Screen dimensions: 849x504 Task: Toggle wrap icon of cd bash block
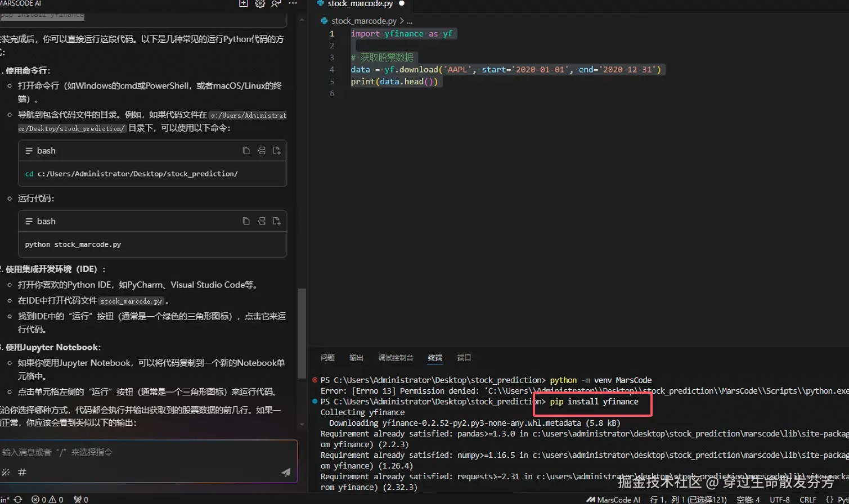click(x=29, y=151)
